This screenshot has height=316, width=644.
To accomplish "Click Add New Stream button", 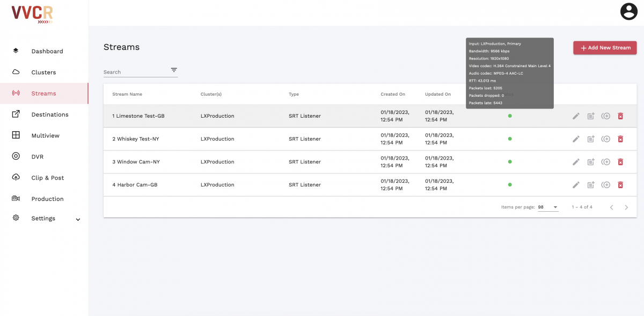I will [605, 48].
